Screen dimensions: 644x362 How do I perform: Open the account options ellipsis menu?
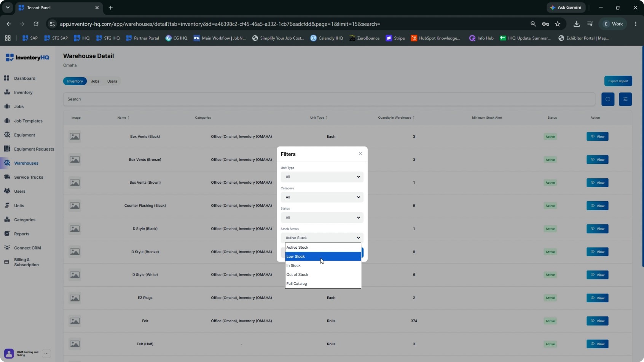46,354
